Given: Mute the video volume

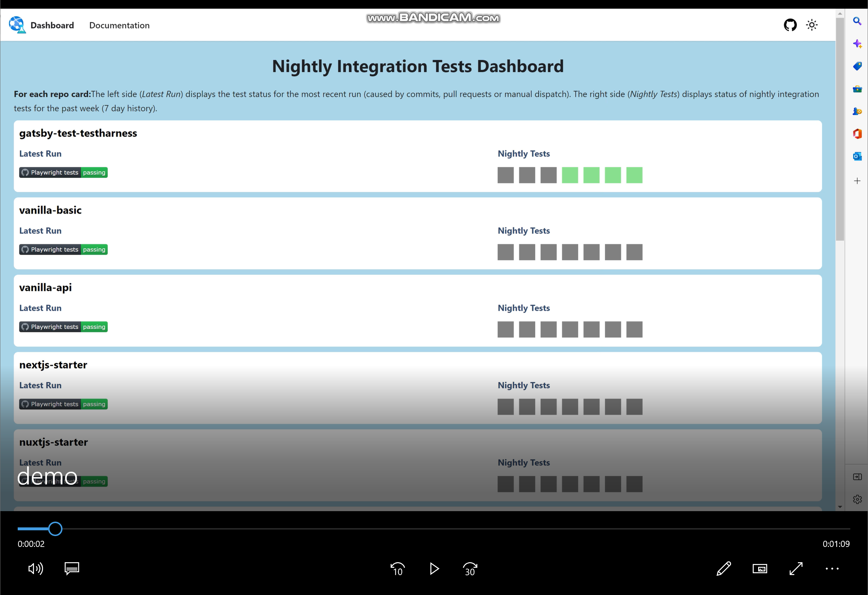Looking at the screenshot, I should [35, 569].
